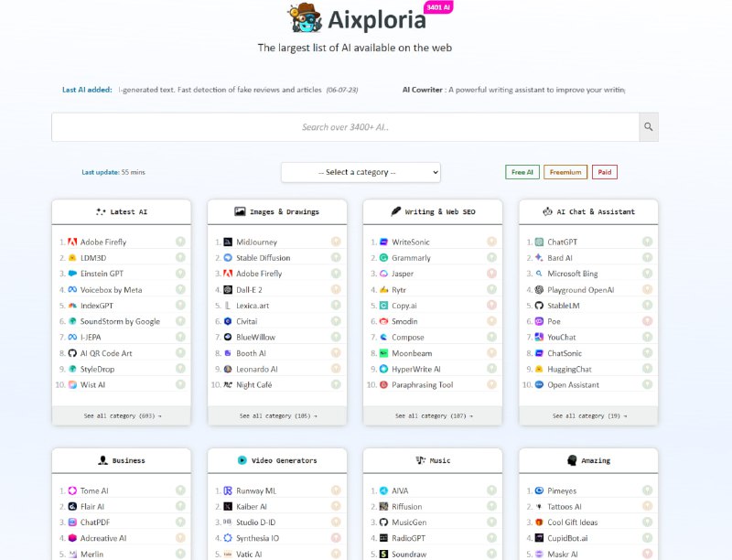Click the AI QR Code Art GitHub icon
Screen dimensions: 732x560
[x=72, y=353]
